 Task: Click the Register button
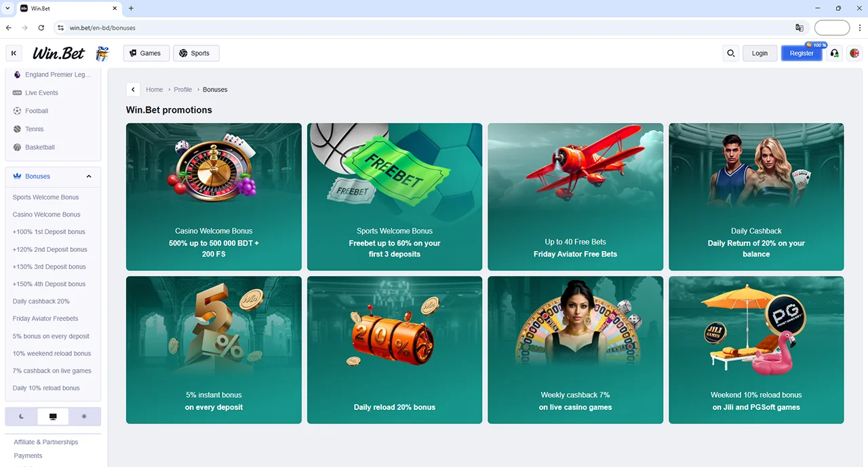801,53
